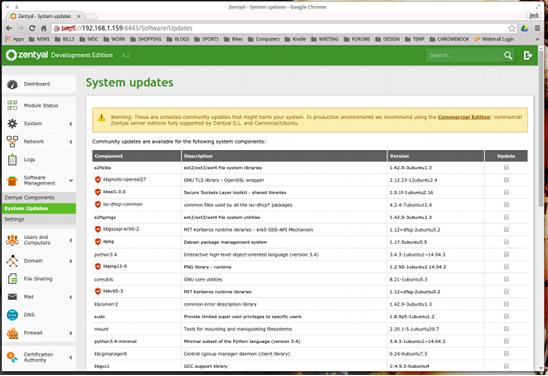Check the update box for e2fsprogs
Image resolution: width=548 pixels, height=376 pixels.
[506, 217]
